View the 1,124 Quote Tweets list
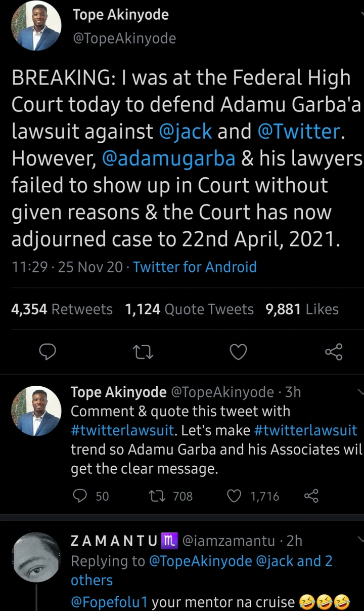This screenshot has height=611, width=364. pos(189,309)
